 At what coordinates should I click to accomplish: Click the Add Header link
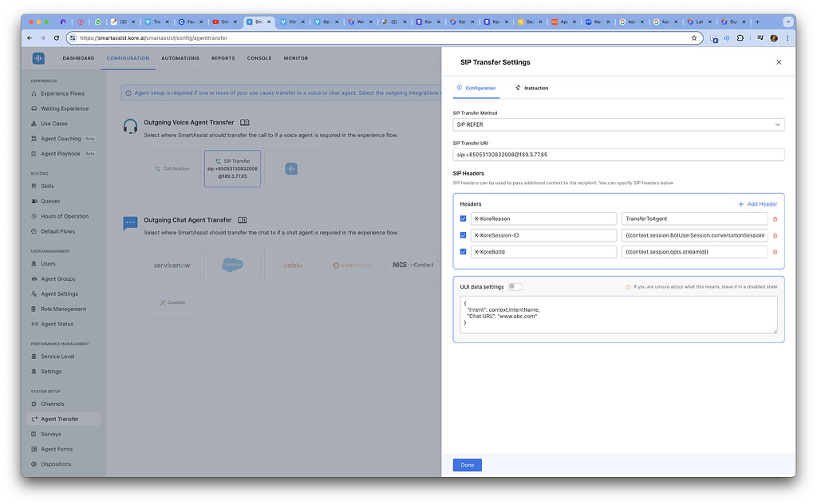click(756, 203)
